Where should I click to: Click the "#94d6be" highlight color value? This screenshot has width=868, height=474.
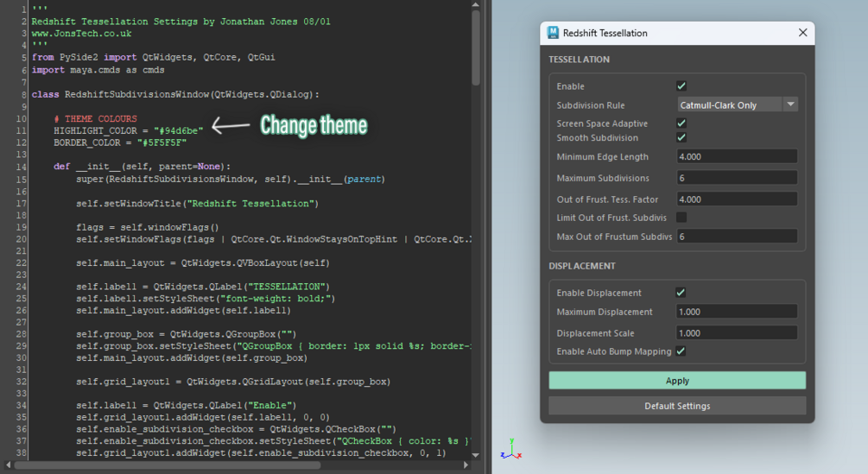click(x=178, y=130)
